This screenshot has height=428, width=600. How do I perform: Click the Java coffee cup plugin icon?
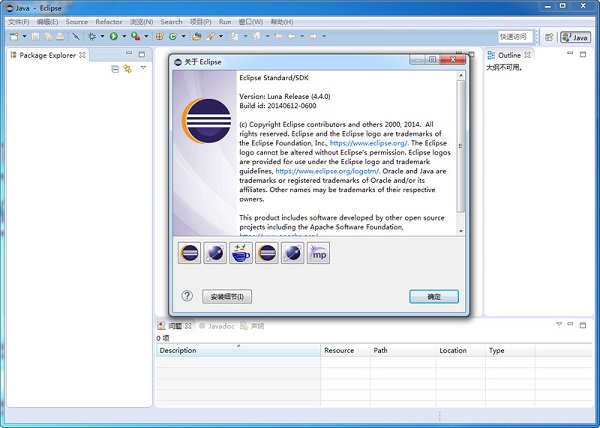[241, 254]
